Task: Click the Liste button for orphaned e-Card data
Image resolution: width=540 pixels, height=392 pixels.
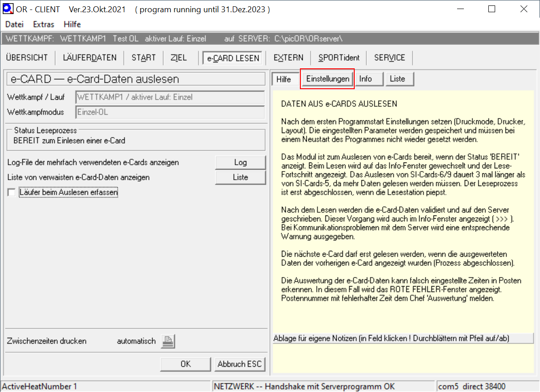Action: tap(240, 177)
